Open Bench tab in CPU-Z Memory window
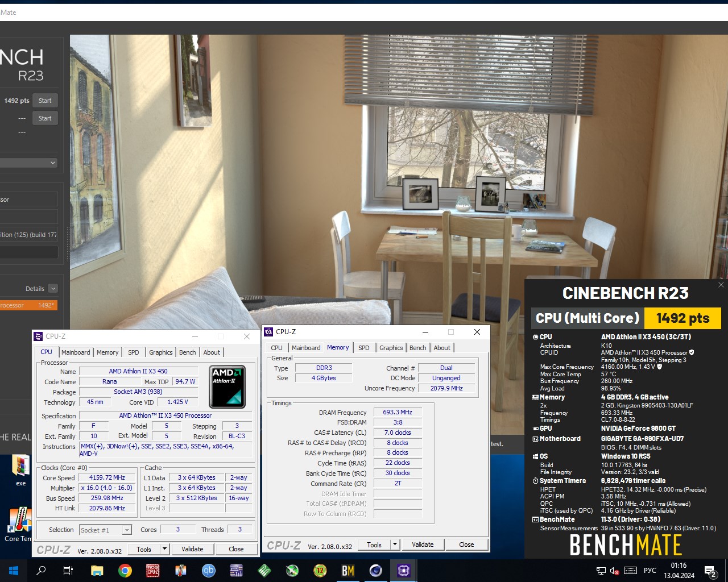 (x=418, y=348)
